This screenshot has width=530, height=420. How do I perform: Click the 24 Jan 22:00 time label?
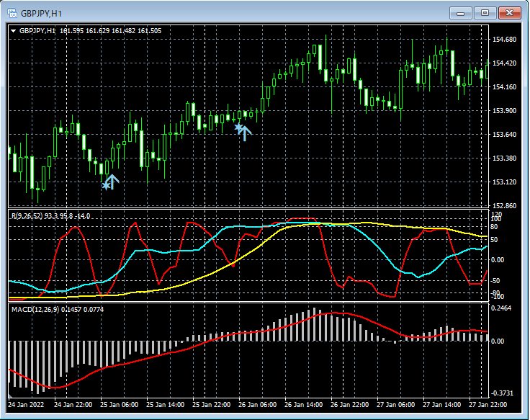tap(73, 405)
